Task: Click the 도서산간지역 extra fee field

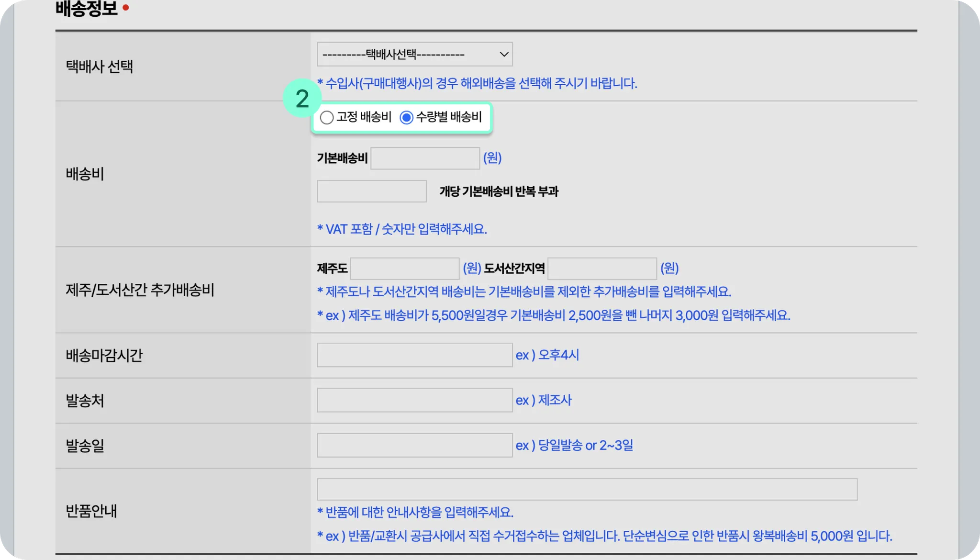Action: (x=601, y=269)
